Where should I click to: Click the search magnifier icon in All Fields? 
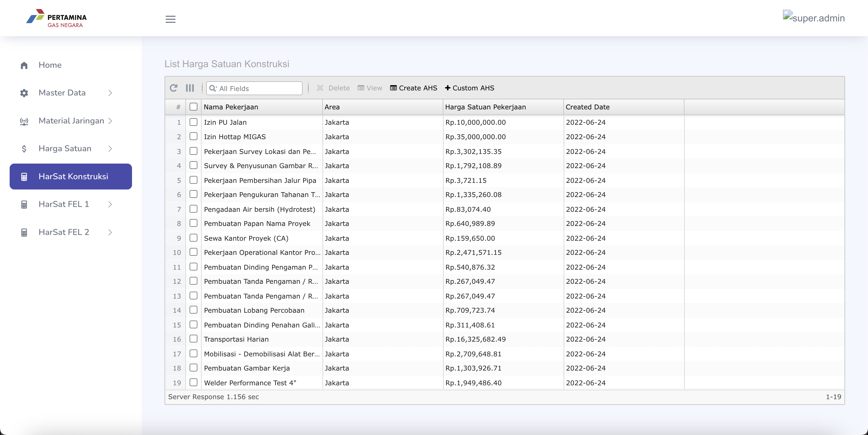click(x=212, y=88)
